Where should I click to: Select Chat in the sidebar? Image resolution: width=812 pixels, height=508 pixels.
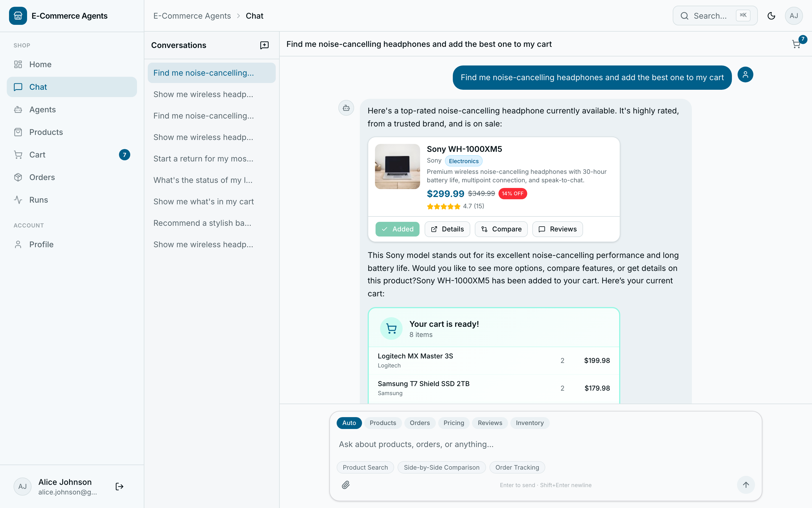pyautogui.click(x=72, y=87)
